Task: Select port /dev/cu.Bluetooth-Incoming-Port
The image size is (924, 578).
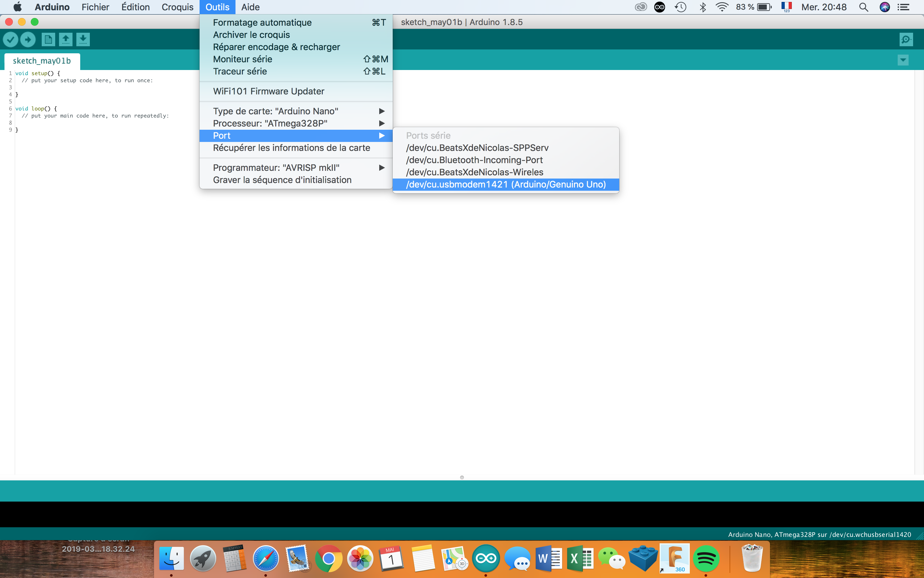Action: click(506, 160)
